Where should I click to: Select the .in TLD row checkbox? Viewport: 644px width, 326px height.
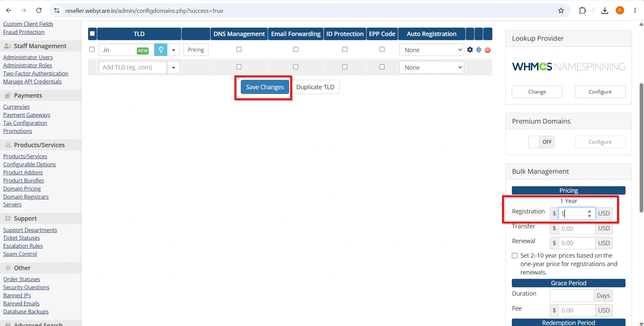pos(92,50)
